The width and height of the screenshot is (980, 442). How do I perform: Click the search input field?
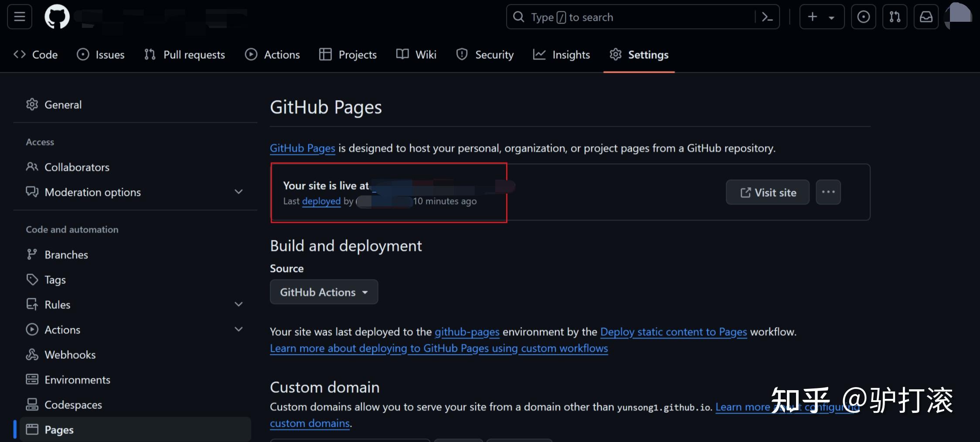632,17
